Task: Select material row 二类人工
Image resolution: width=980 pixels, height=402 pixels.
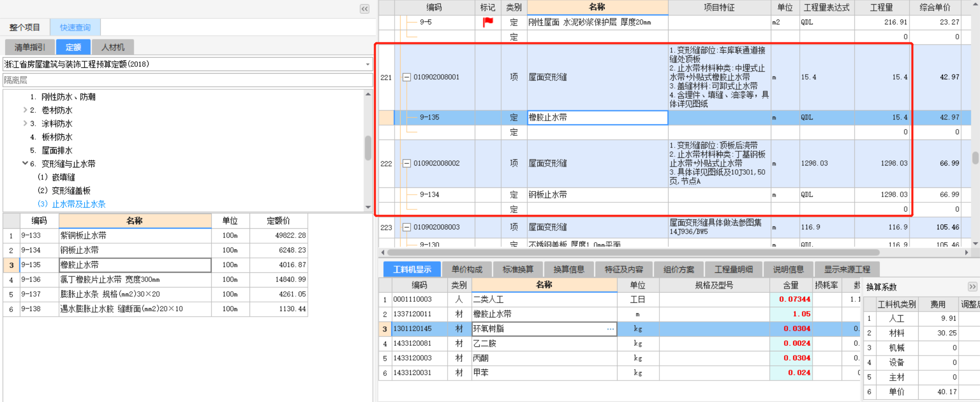Action: [619, 299]
